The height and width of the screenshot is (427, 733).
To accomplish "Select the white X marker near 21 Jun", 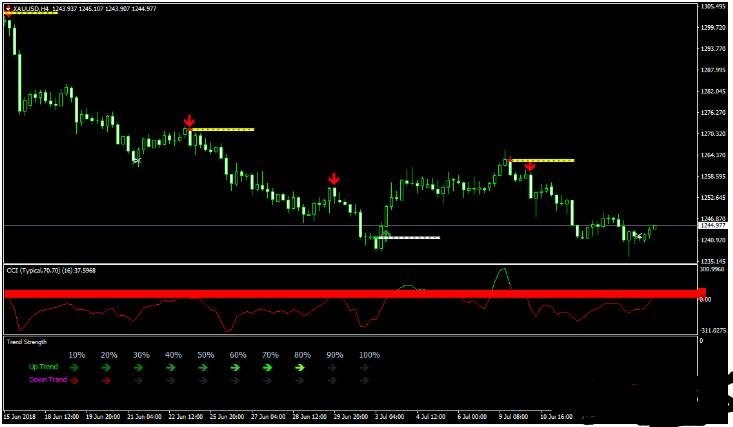I will click(x=137, y=161).
